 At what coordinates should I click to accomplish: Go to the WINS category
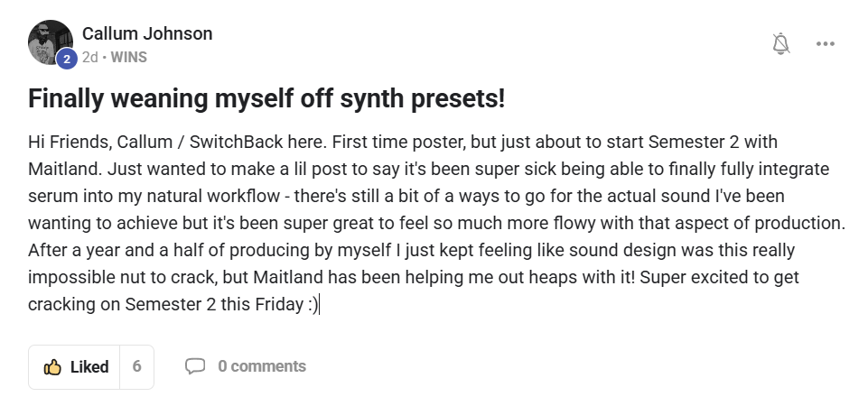pyautogui.click(x=128, y=57)
